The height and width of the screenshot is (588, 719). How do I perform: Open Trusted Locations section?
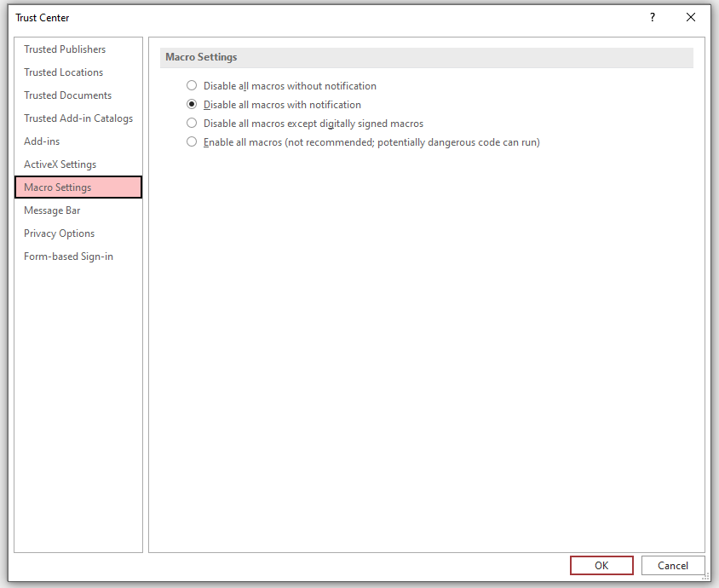coord(78,72)
